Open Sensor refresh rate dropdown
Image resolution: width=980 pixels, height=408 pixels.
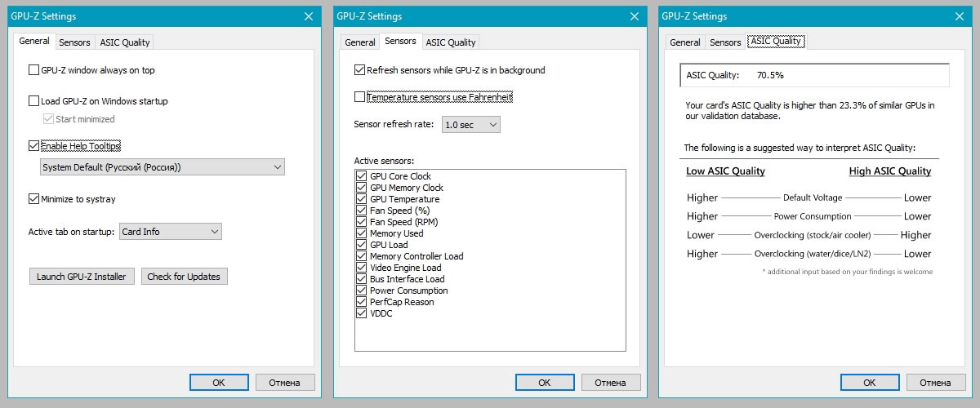[470, 125]
